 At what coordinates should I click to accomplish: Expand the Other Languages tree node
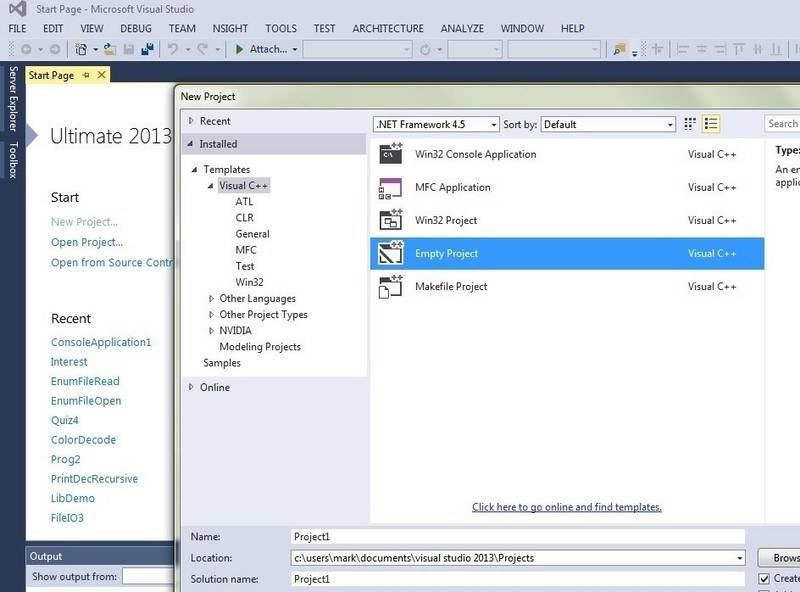pyautogui.click(x=211, y=299)
